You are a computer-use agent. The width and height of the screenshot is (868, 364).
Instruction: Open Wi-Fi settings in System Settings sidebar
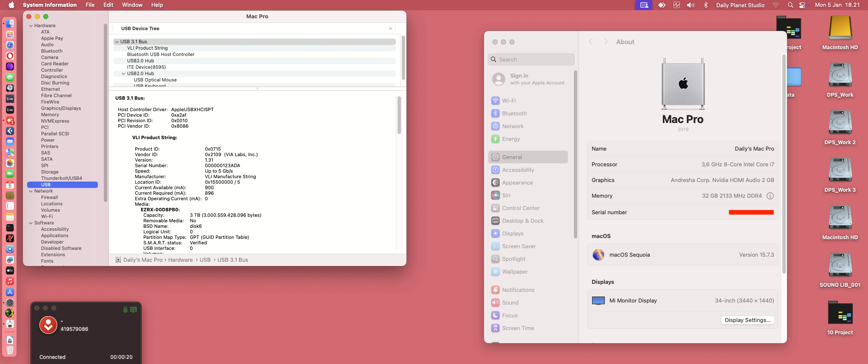[x=528, y=101]
